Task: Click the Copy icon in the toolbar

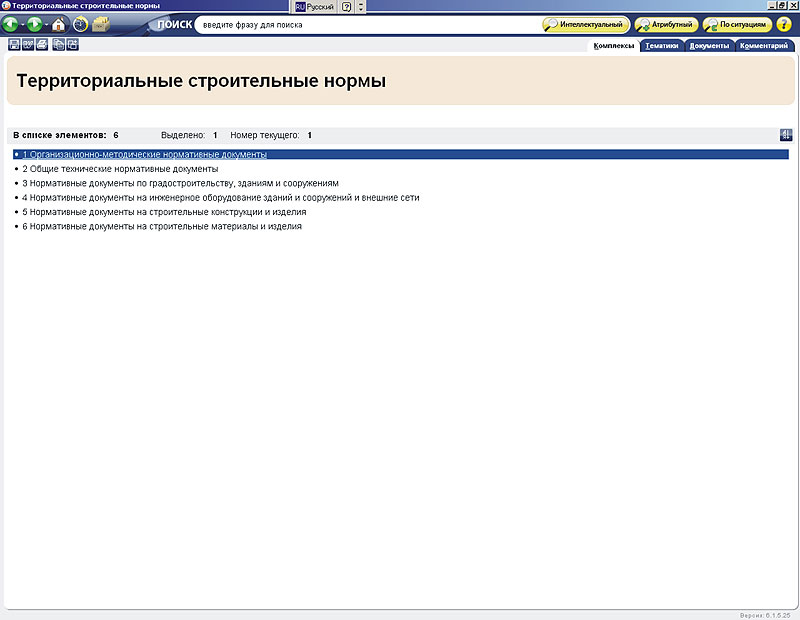Action: pyautogui.click(x=59, y=45)
